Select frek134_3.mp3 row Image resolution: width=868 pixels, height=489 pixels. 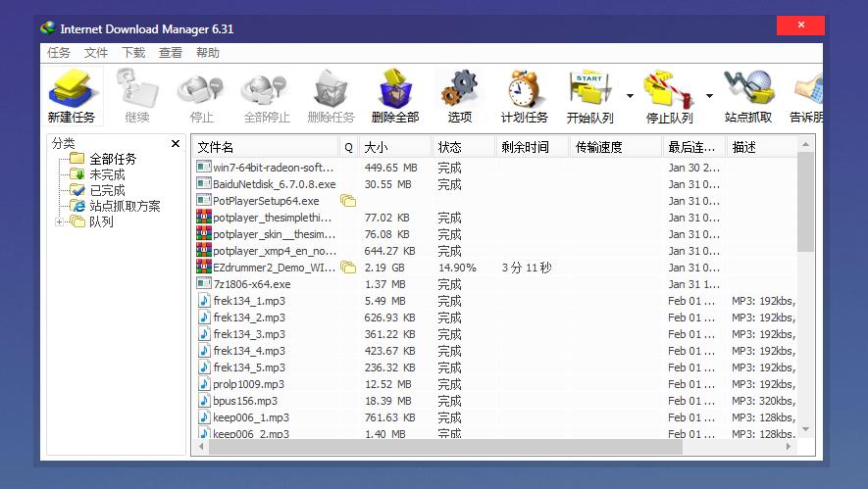coord(495,334)
